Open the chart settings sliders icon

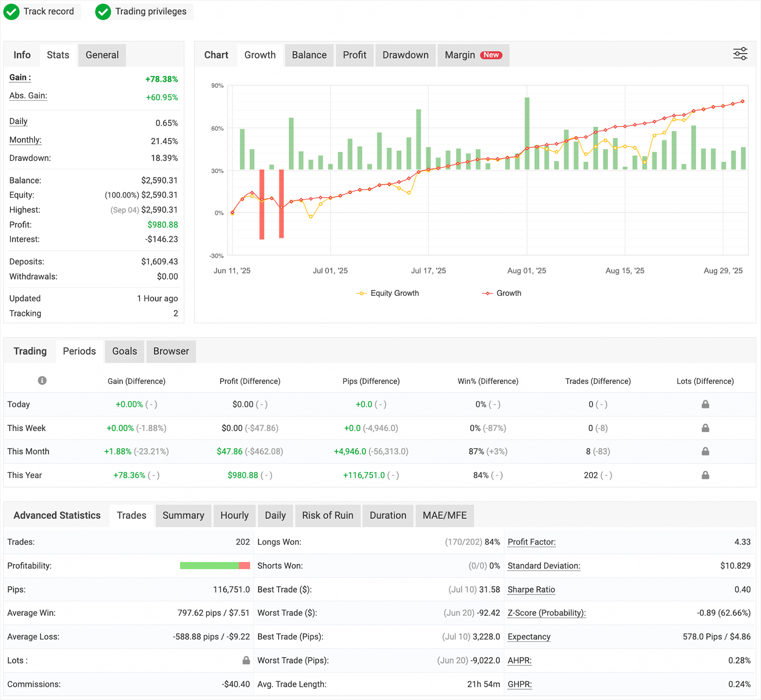740,54
